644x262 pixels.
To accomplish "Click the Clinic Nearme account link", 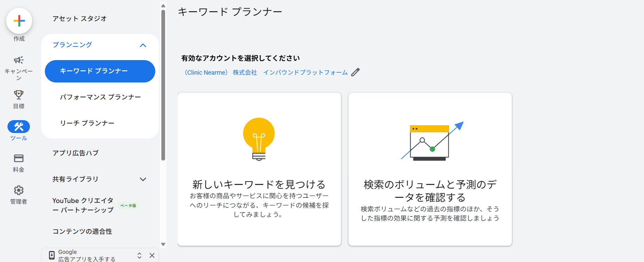I will [x=266, y=73].
